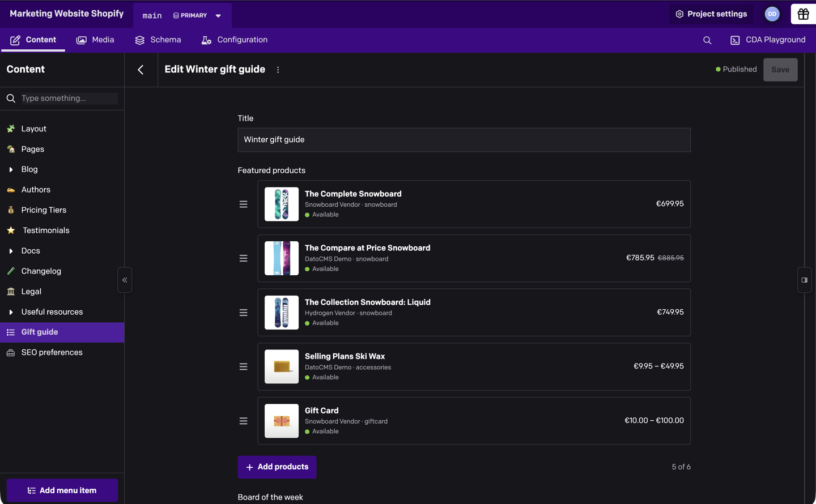816x504 pixels.
Task: Click the search magnifier in navigation bar
Action: [x=707, y=40]
